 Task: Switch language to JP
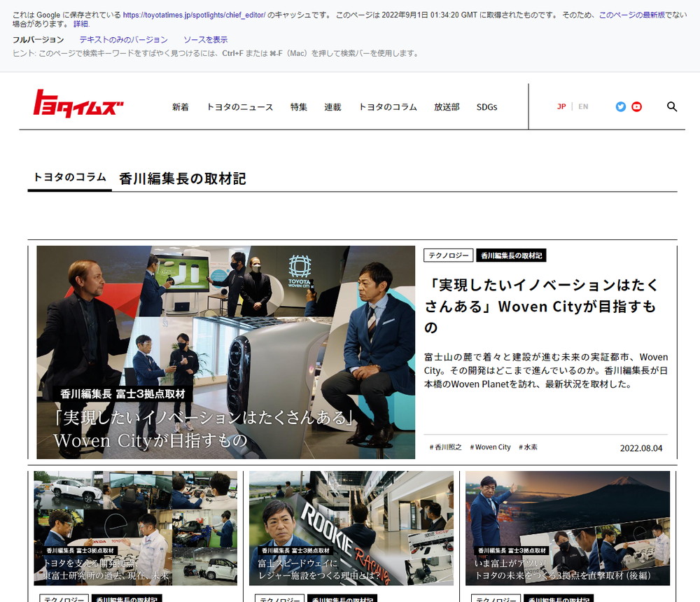tap(561, 106)
